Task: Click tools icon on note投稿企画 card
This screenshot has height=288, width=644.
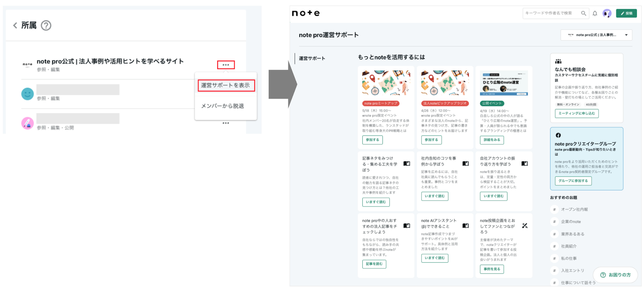Action: click(x=525, y=226)
